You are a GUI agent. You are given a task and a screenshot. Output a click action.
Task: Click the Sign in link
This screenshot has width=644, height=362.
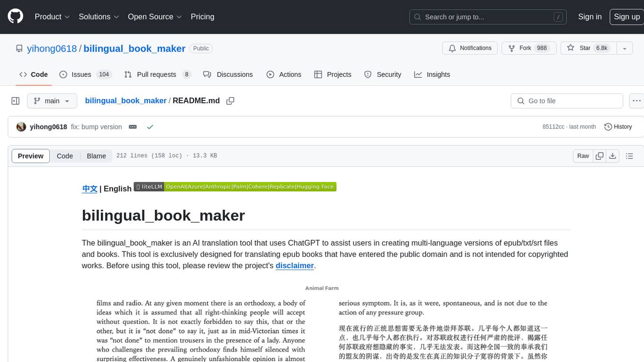tap(590, 17)
